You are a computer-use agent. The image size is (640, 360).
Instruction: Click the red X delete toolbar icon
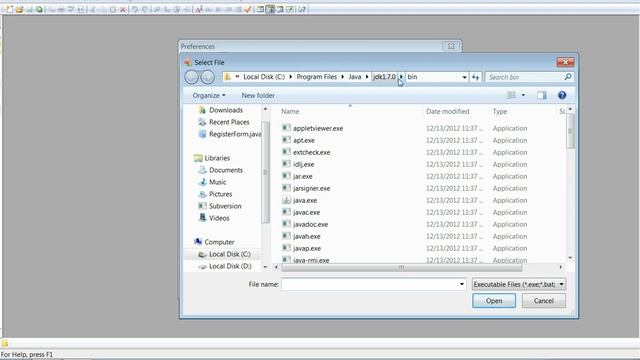[x=123, y=9]
